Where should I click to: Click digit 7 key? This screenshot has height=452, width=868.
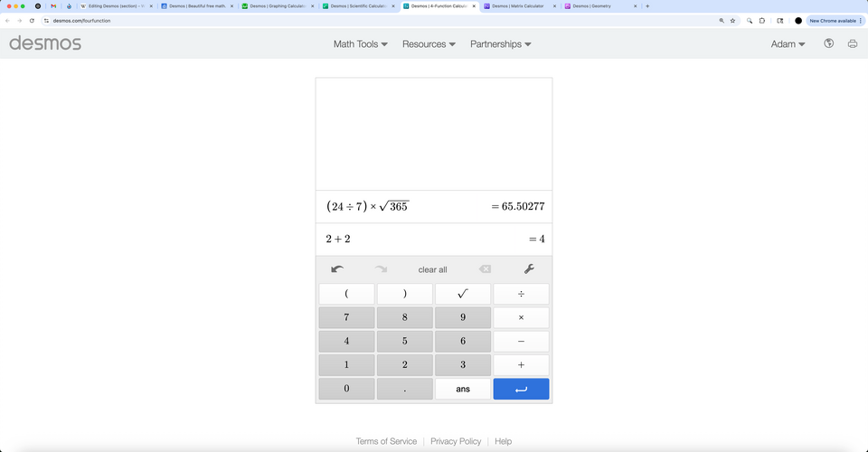(346, 317)
